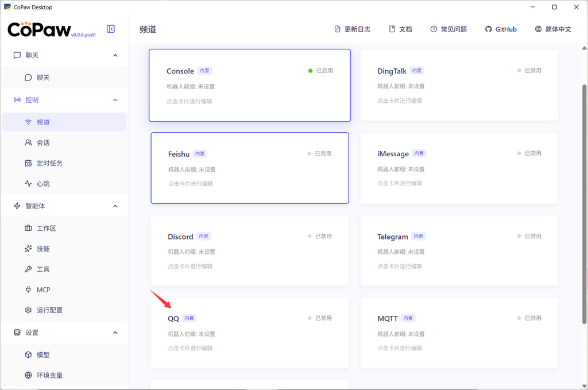Click the FAQ question mark icon
The image size is (588, 390).
434,29
